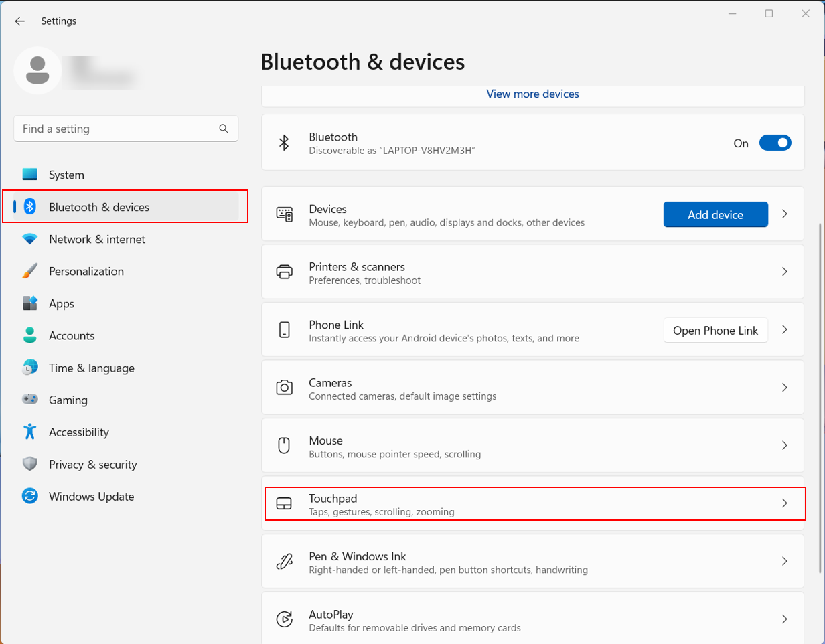Open the Cameras row chevron
This screenshot has width=825, height=644.
click(x=785, y=388)
